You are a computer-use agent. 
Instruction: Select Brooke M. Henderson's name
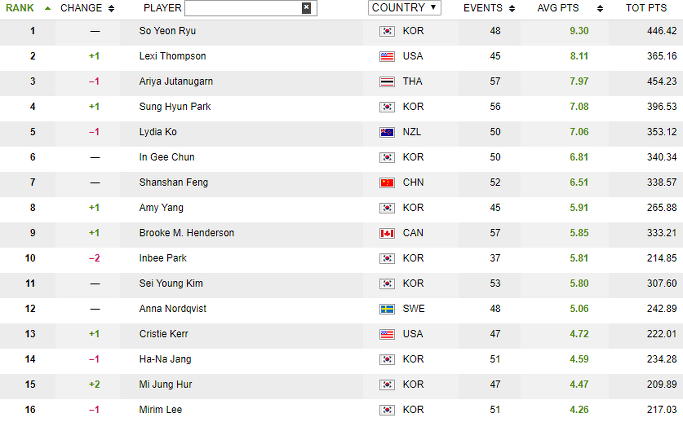coord(186,233)
